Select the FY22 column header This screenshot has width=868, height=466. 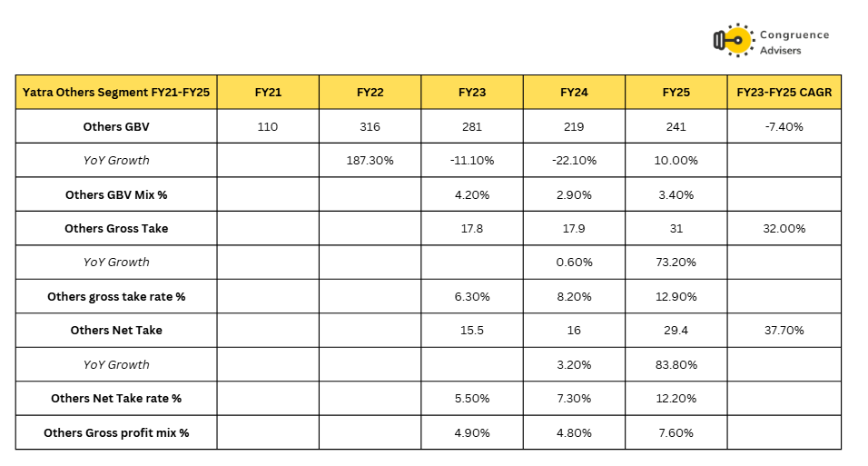coord(370,93)
